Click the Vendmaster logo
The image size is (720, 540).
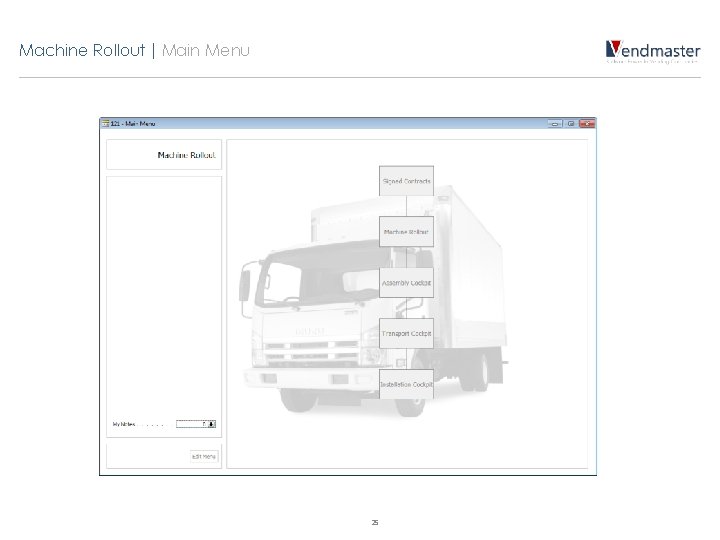coord(653,51)
